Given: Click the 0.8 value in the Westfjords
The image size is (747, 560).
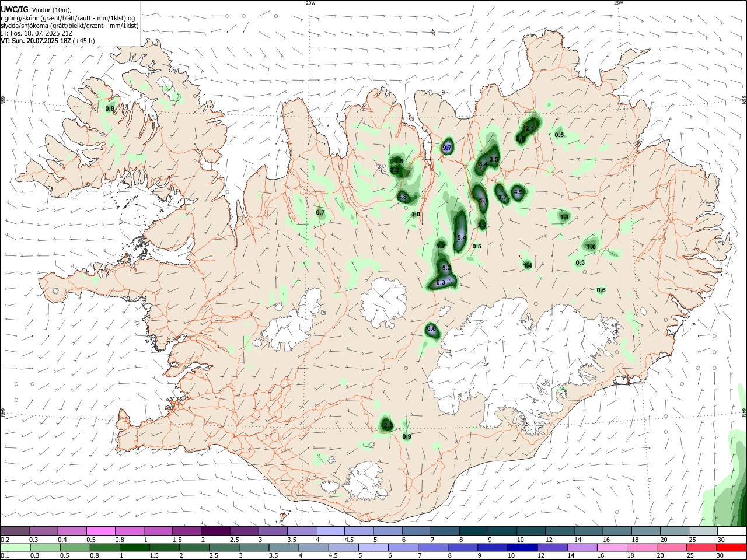Looking at the screenshot, I should pos(110,108).
